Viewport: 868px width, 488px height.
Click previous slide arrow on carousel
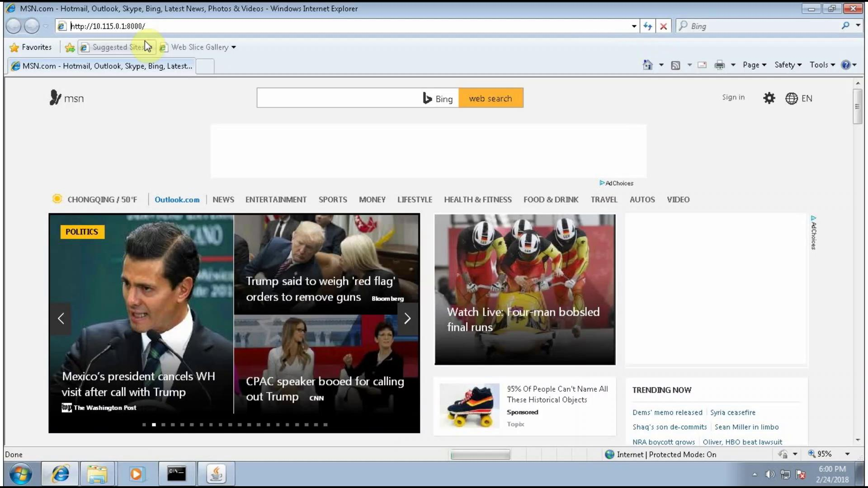[61, 319]
